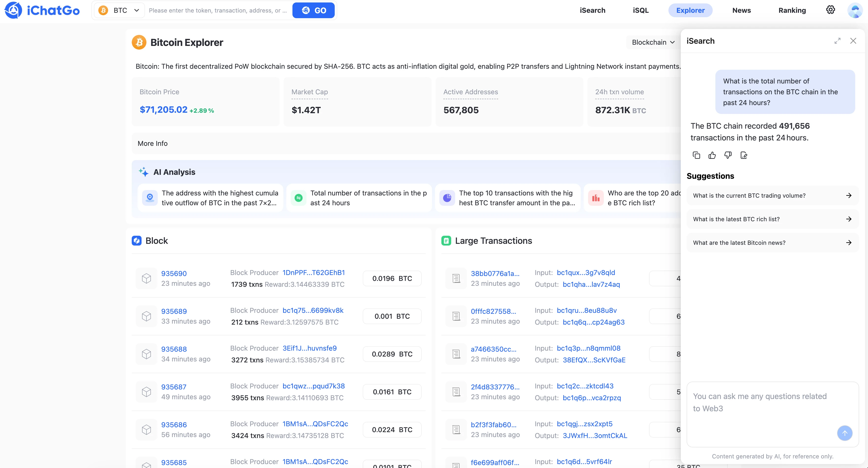
Task: Click the edit note icon under the answer
Action: 744,155
